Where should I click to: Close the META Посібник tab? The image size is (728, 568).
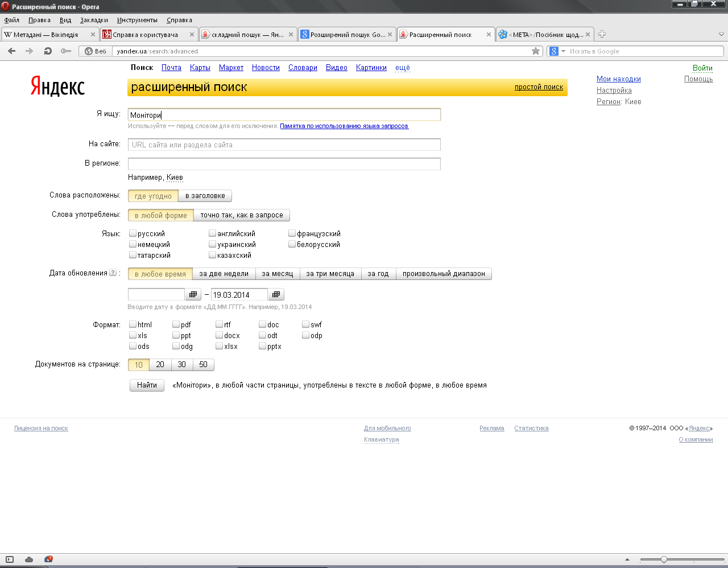(x=588, y=35)
